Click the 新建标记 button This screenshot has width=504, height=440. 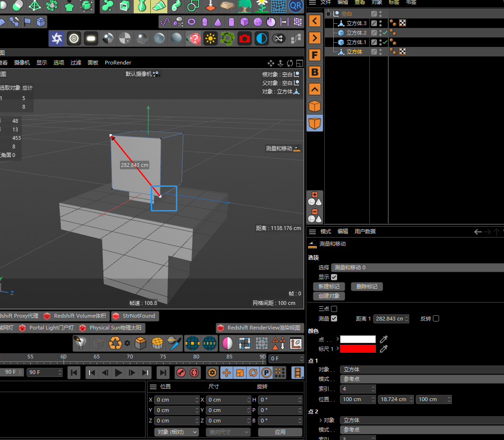329,286
